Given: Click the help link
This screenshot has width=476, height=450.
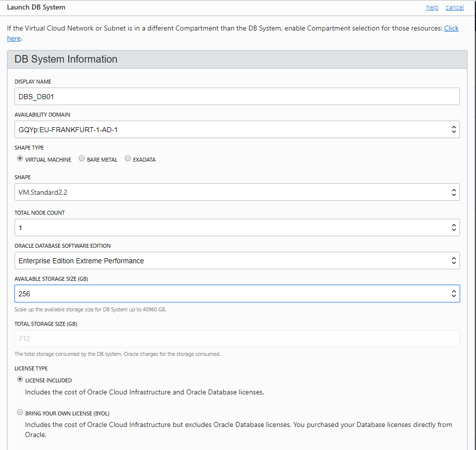Looking at the screenshot, I should (432, 8).
